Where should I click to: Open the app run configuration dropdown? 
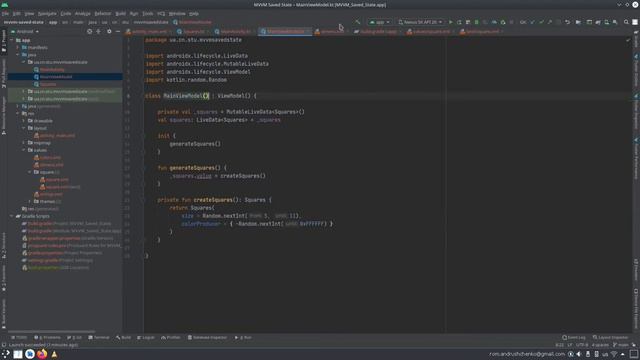(x=380, y=22)
